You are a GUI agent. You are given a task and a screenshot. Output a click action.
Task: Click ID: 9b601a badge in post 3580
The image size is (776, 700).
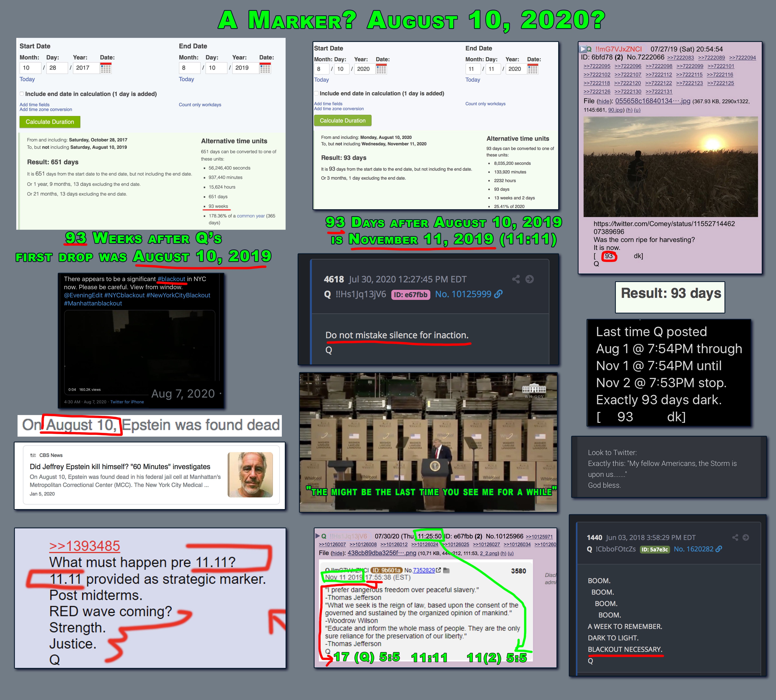[386, 570]
